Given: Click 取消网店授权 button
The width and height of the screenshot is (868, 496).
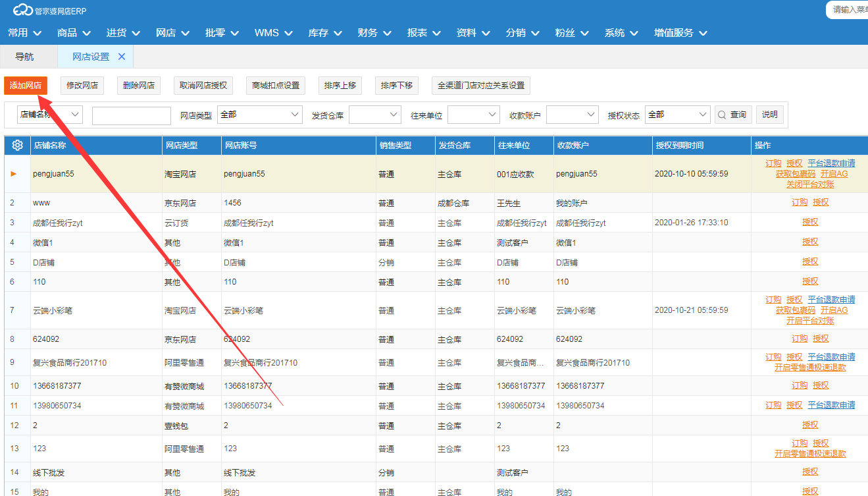Looking at the screenshot, I should tap(203, 86).
